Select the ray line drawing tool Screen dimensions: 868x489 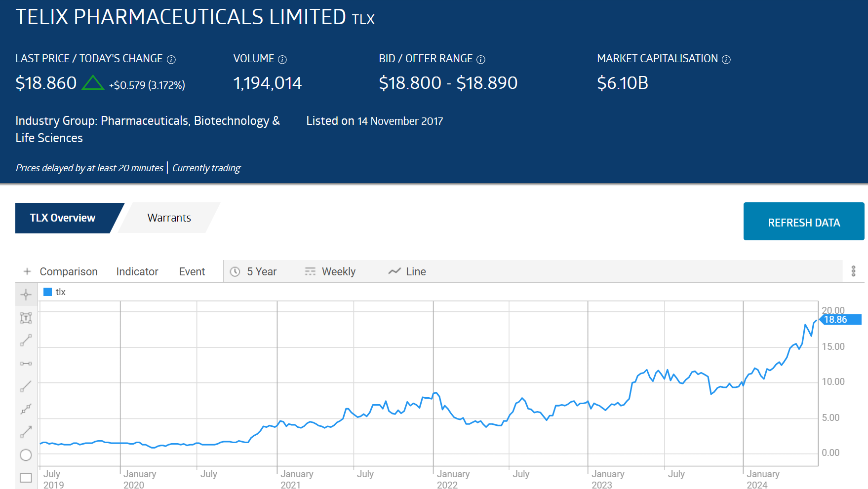pos(26,386)
